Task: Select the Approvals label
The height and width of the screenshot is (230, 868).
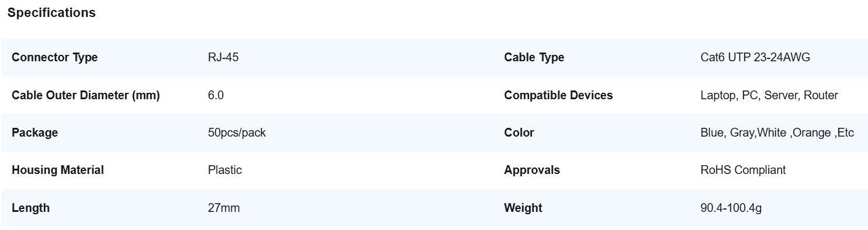Action: point(532,170)
